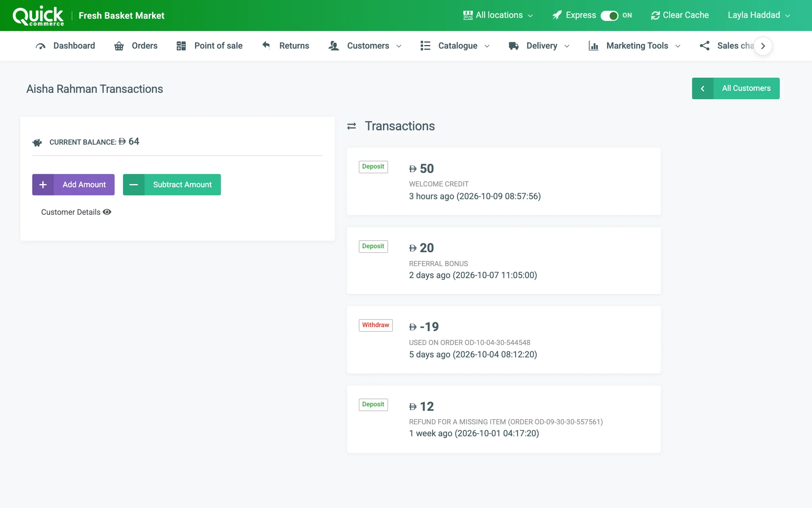The width and height of the screenshot is (812, 508).
Task: Click the store icon beside All locations
Action: click(x=468, y=15)
